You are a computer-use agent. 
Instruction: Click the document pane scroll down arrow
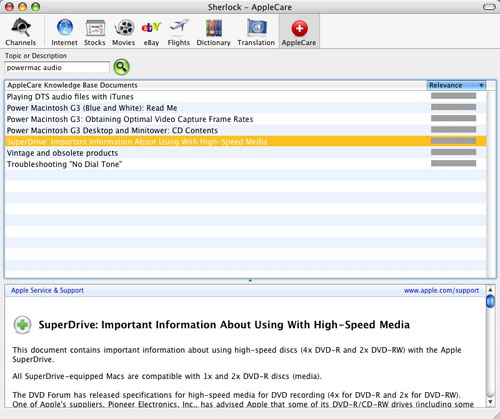(490, 402)
